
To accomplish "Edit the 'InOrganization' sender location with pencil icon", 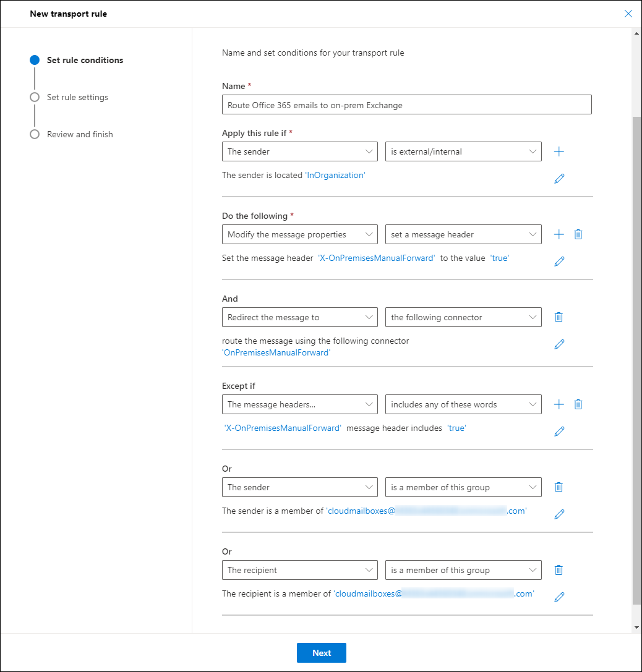I will (x=559, y=178).
